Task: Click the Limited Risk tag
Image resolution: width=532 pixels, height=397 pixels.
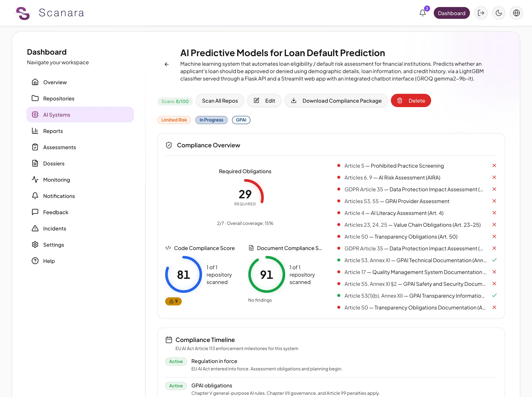Action: (174, 120)
